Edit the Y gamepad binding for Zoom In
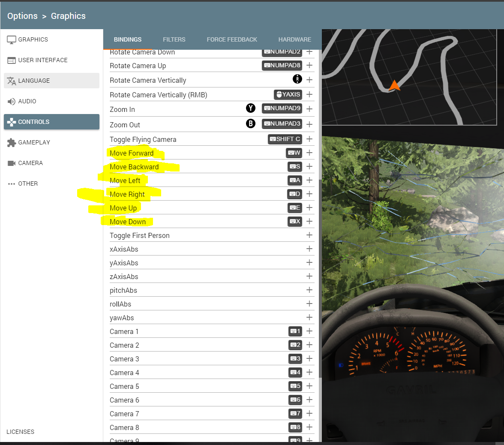504x445 pixels. click(x=251, y=108)
